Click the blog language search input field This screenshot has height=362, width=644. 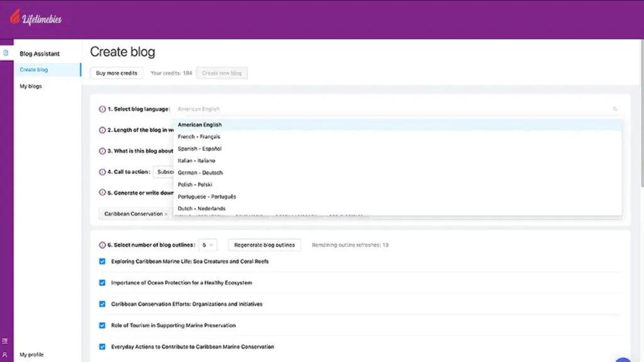[390, 109]
